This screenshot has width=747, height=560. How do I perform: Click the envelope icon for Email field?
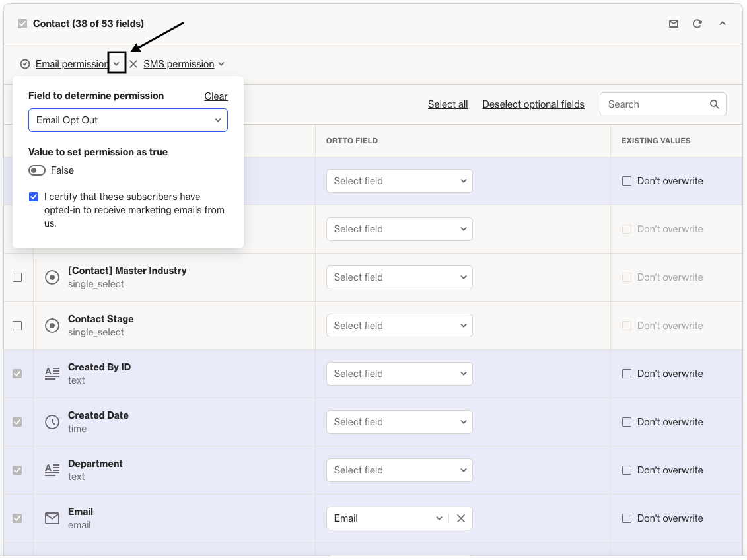coord(52,518)
